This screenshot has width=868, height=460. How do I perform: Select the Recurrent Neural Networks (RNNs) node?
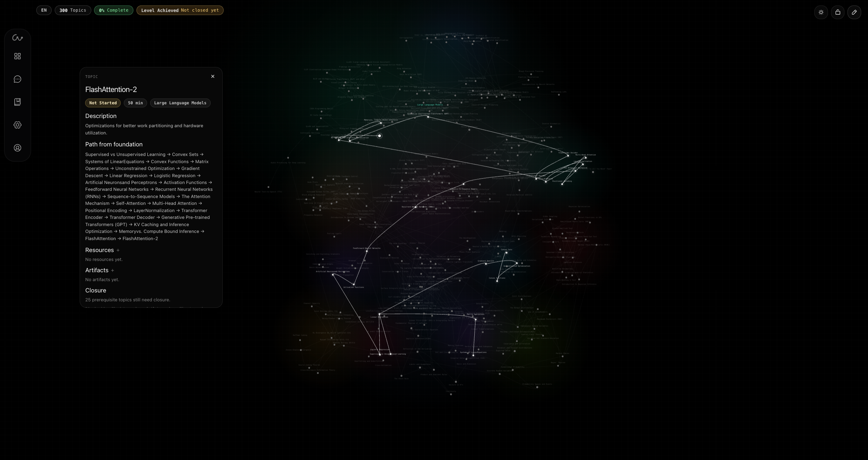click(416, 207)
